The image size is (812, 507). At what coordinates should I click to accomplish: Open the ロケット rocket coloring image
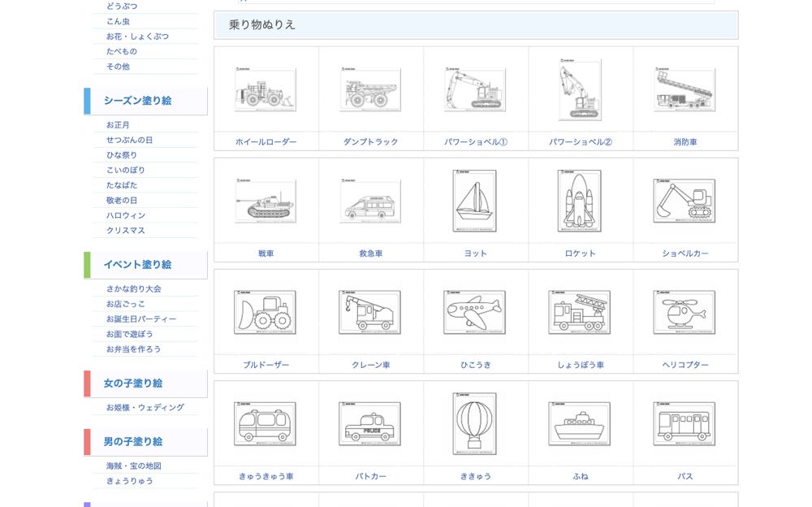[x=580, y=201]
